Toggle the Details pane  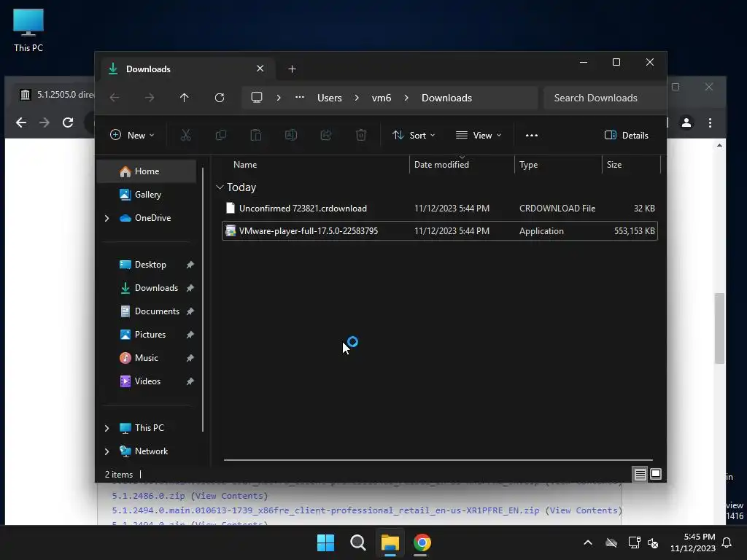(627, 135)
